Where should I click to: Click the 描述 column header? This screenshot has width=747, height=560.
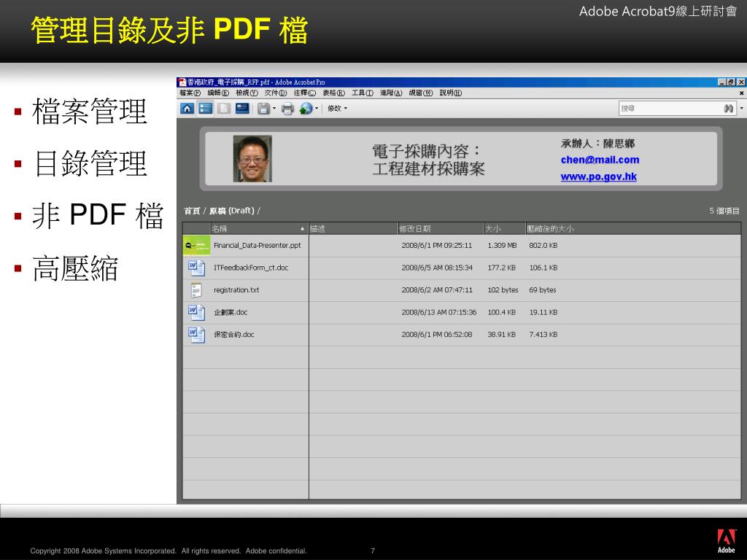click(x=353, y=228)
